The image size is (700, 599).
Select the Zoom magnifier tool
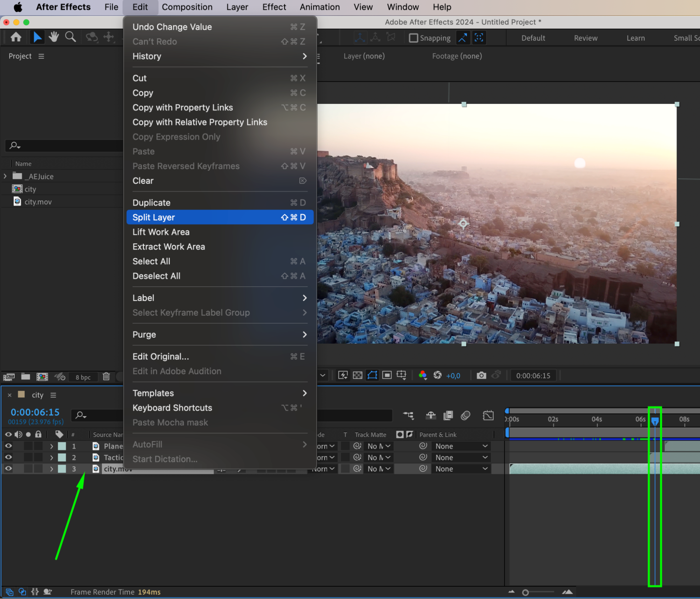tap(70, 37)
